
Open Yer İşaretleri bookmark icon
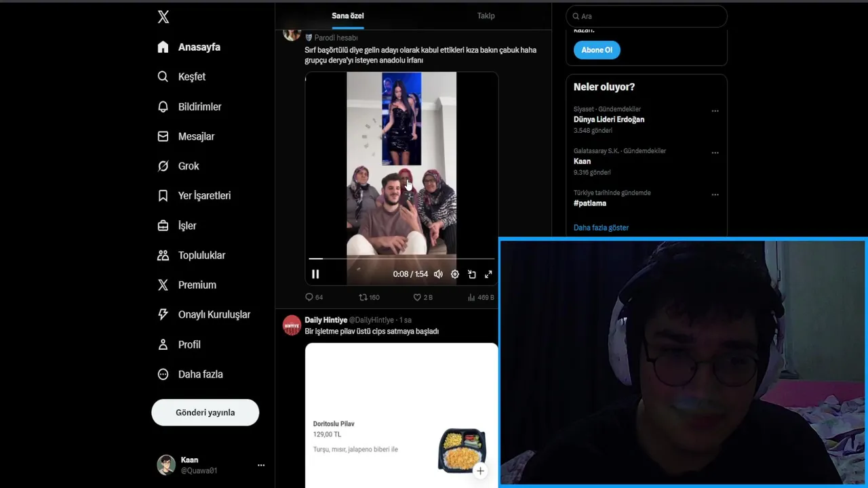pos(163,196)
